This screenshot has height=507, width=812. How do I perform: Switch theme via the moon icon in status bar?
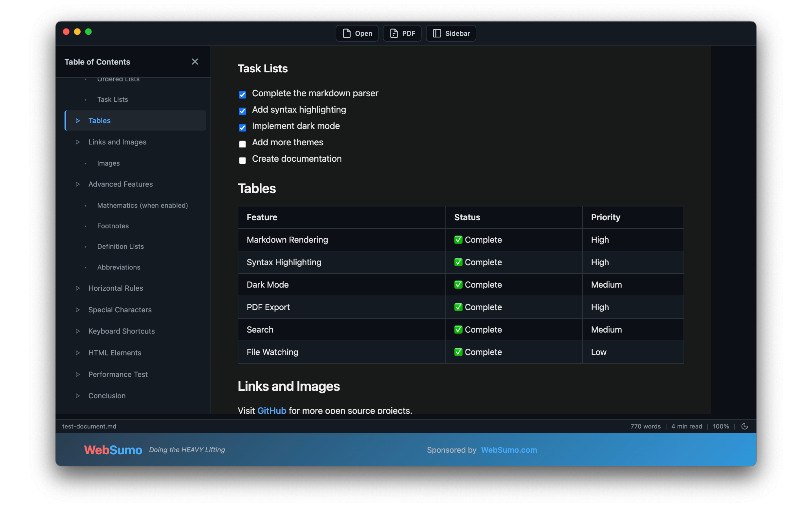coord(745,426)
